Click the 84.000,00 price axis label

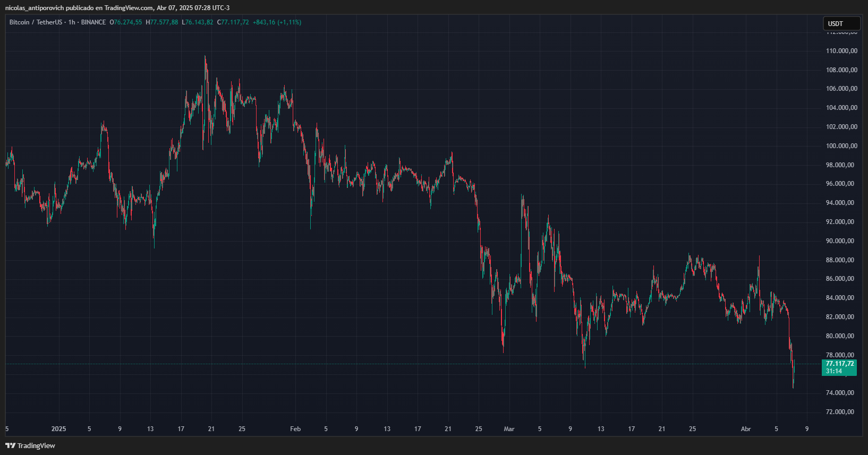840,298
